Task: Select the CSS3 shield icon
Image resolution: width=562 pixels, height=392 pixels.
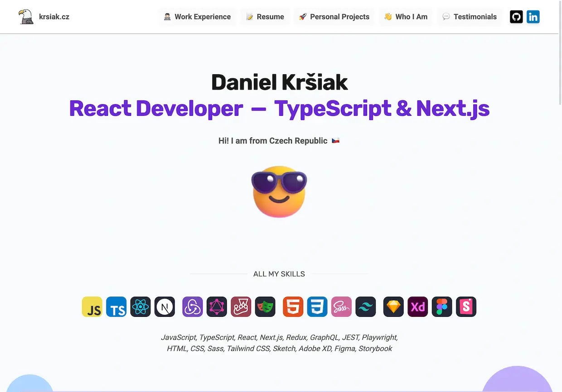Action: tap(317, 307)
